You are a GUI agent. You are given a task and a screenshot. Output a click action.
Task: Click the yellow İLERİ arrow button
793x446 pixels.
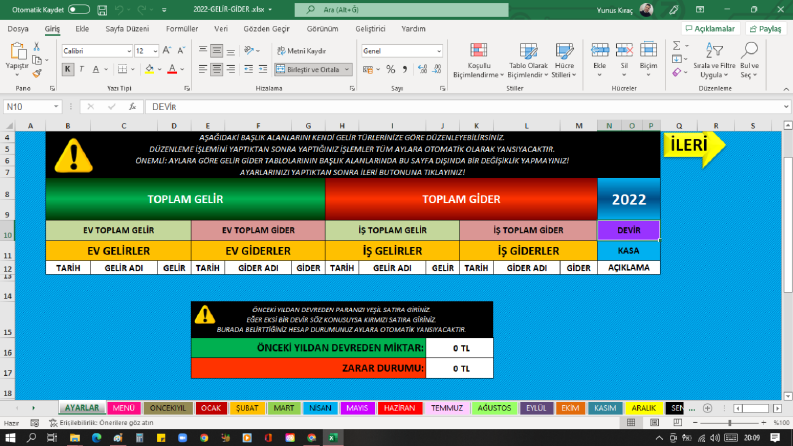coord(694,146)
